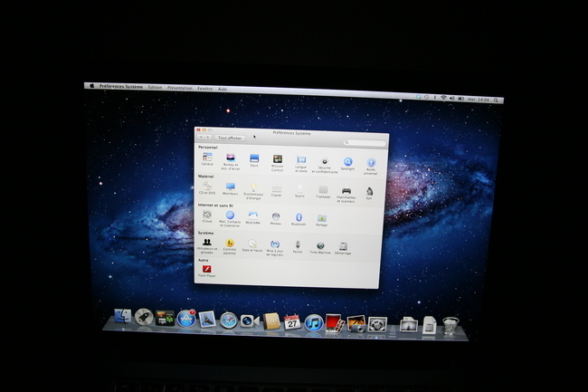Image resolution: width=588 pixels, height=392 pixels.
Task: Click the Tout afficher button
Action: 230,138
